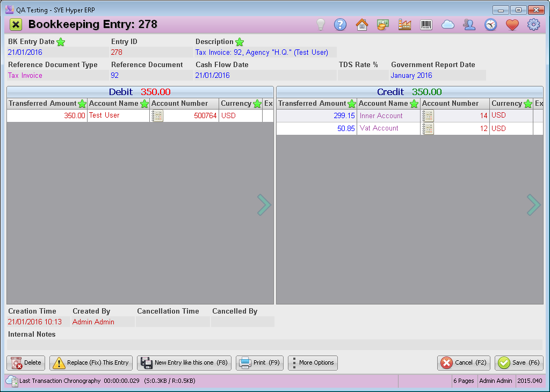Open the settings gear icon
The width and height of the screenshot is (550, 392).
[x=533, y=25]
